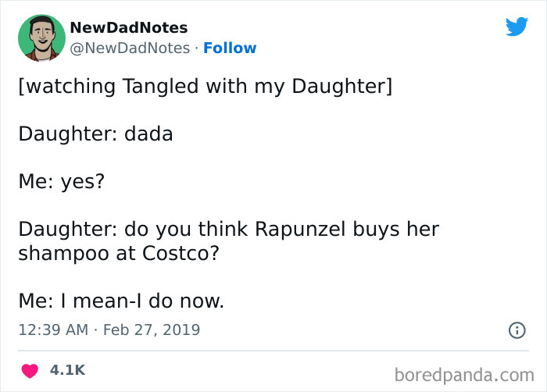
Task: Visit the boredpanda.com watermark
Action: coord(464,376)
